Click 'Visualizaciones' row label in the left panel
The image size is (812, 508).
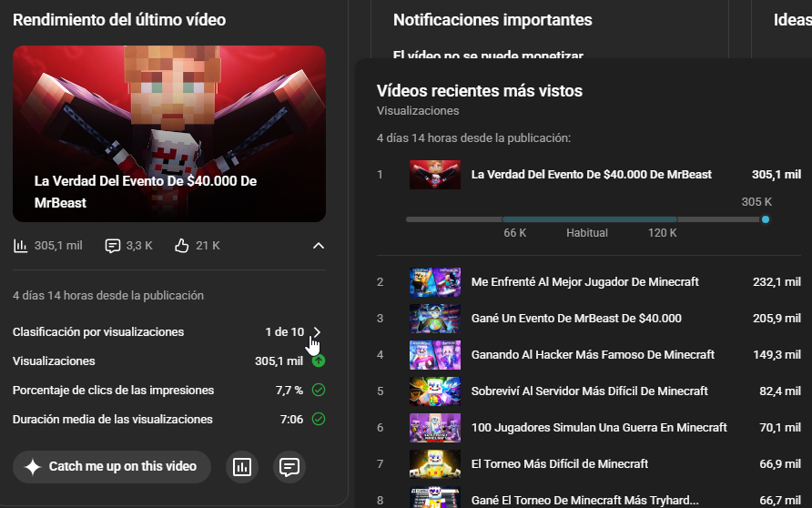point(54,361)
